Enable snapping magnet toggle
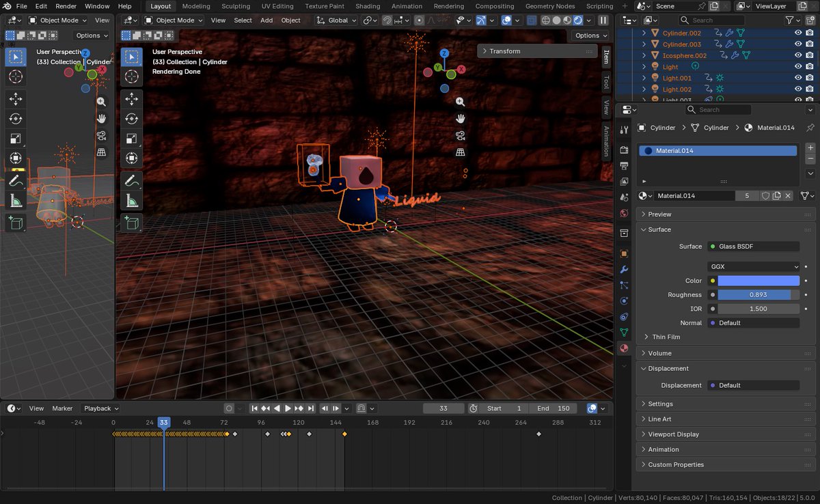The height and width of the screenshot is (504, 820). pos(387,20)
